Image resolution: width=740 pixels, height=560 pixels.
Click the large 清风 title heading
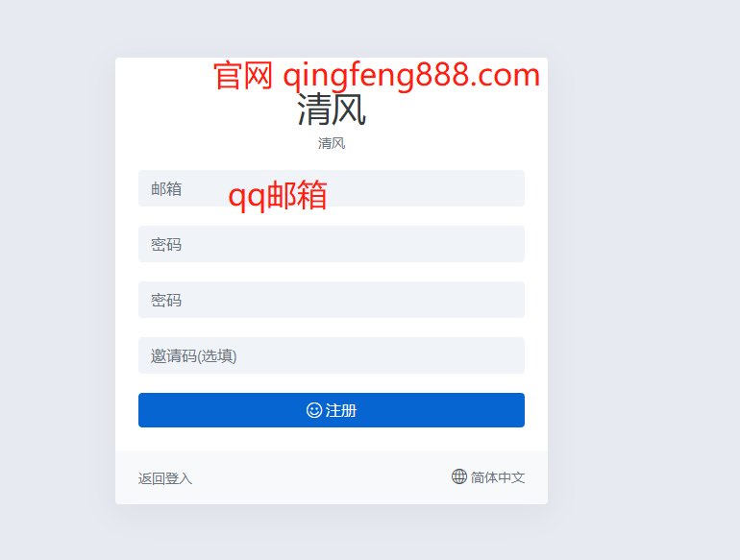[x=332, y=110]
